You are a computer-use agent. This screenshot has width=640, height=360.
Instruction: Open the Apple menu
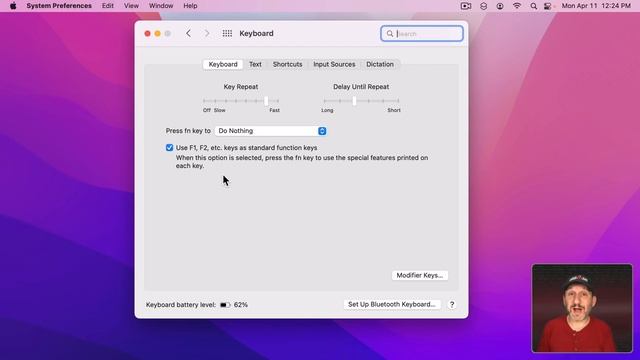coord(13,6)
